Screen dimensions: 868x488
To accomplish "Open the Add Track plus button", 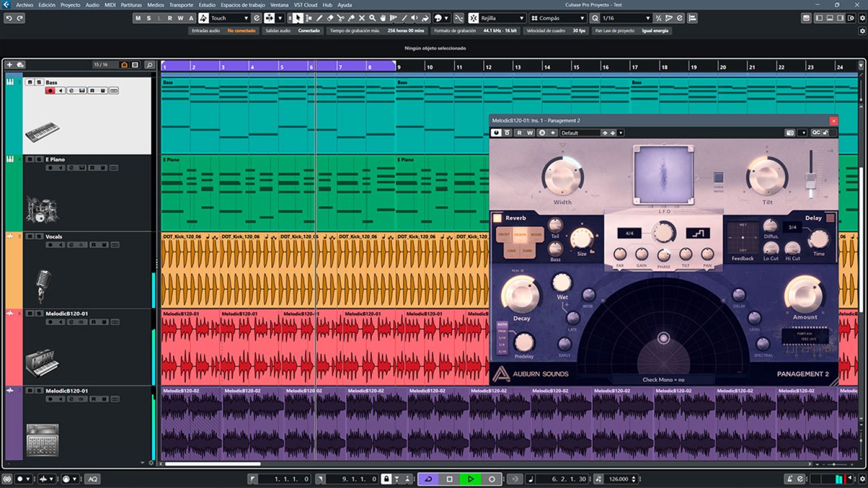I will coord(9,65).
